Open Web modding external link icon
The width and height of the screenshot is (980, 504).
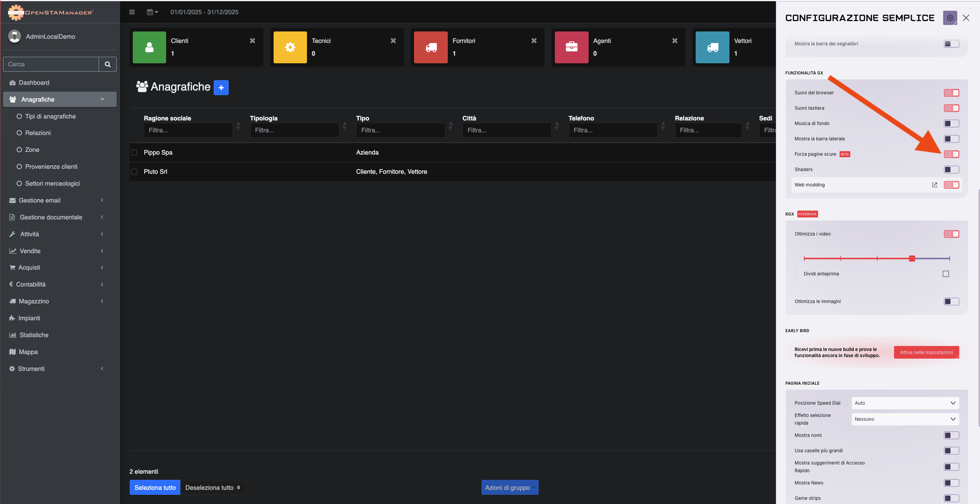tap(935, 185)
